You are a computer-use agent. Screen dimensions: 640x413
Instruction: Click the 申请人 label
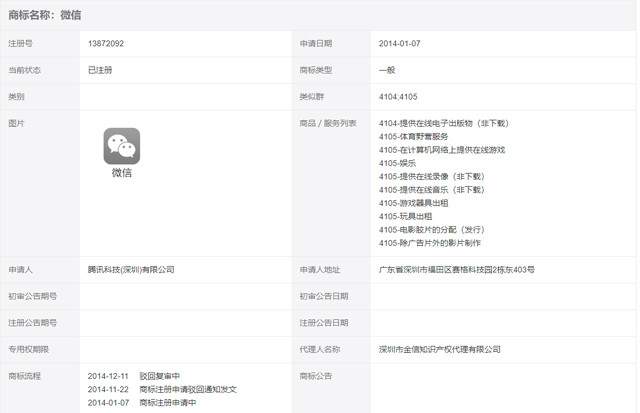[20, 270]
